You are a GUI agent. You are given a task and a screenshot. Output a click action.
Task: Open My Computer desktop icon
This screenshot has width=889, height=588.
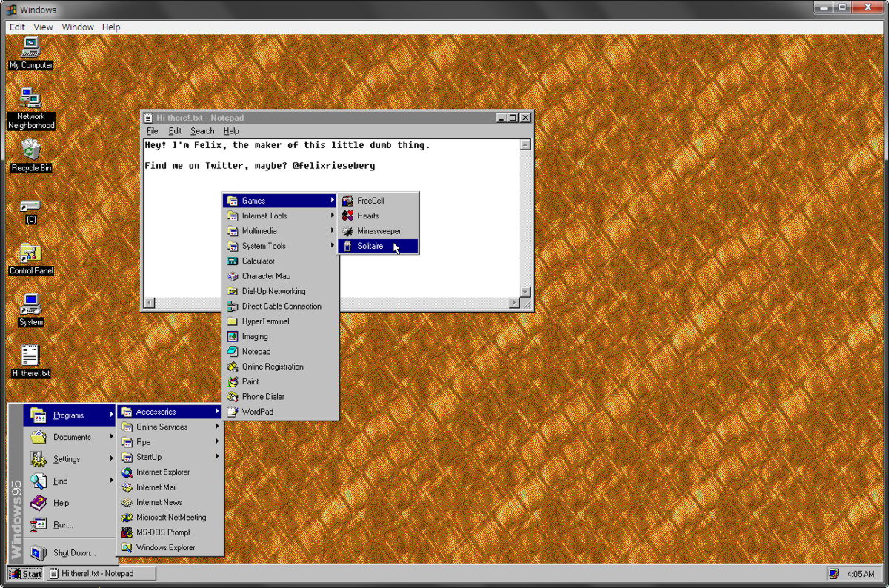coord(30,53)
